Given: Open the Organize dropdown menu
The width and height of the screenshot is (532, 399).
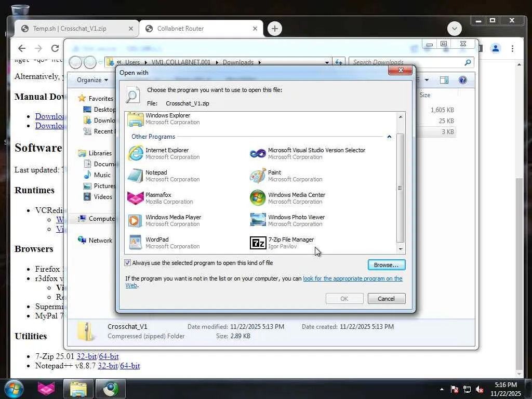Looking at the screenshot, I should pos(92,79).
